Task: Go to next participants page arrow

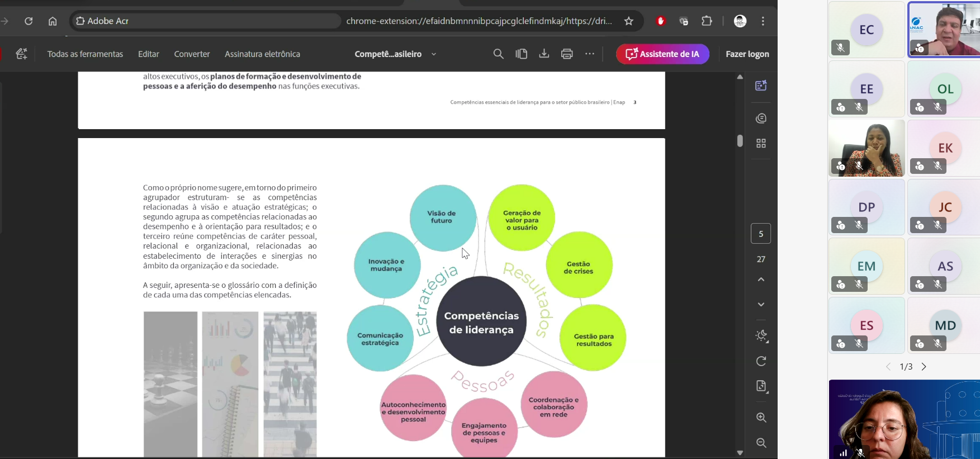Action: click(924, 367)
